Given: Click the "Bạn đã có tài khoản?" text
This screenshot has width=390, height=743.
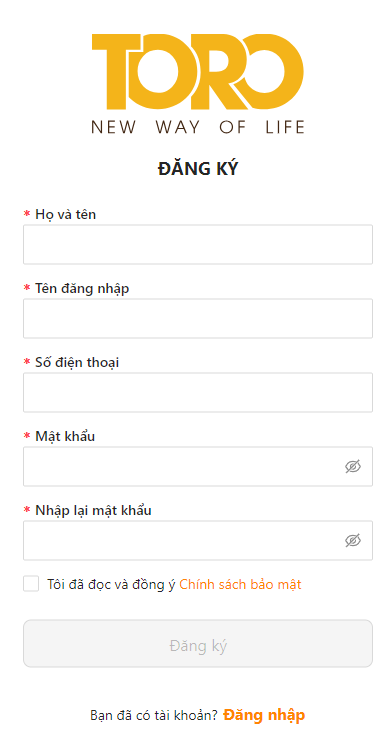Looking at the screenshot, I should pyautogui.click(x=154, y=715).
